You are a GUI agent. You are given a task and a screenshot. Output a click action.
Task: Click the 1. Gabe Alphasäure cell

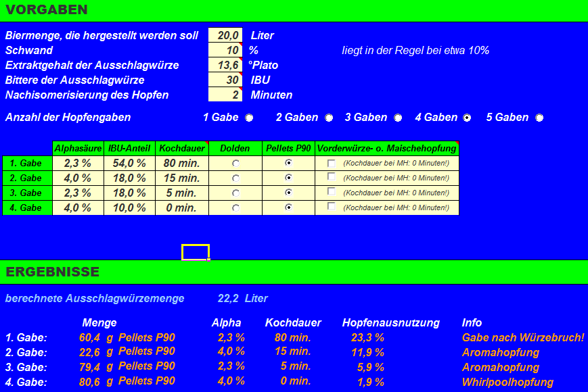pyautogui.click(x=78, y=163)
